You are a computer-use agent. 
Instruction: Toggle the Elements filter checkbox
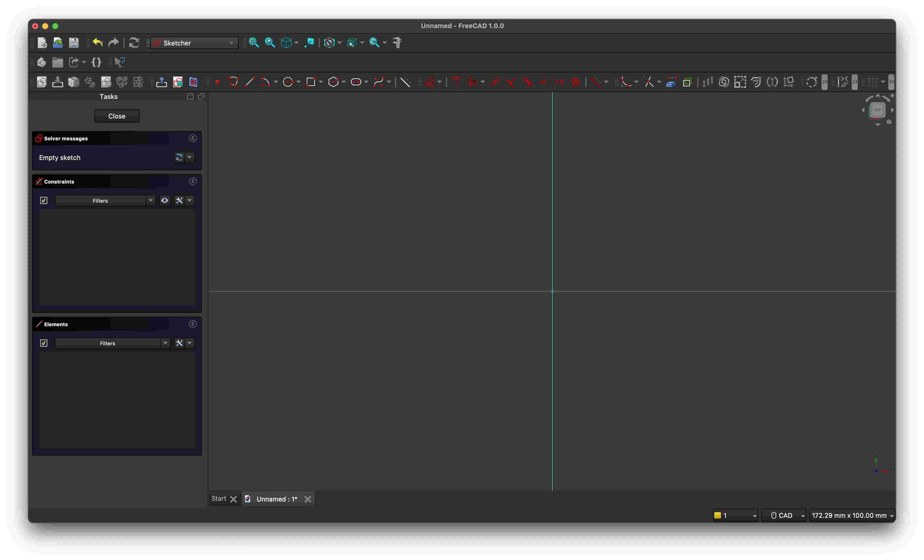[43, 343]
